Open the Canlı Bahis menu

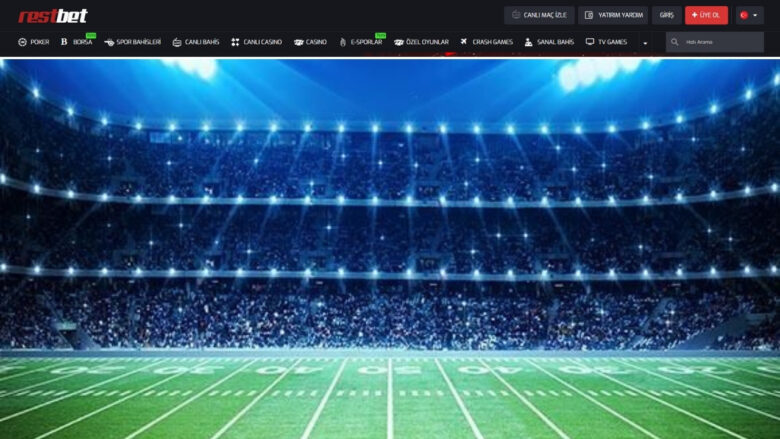pos(196,42)
